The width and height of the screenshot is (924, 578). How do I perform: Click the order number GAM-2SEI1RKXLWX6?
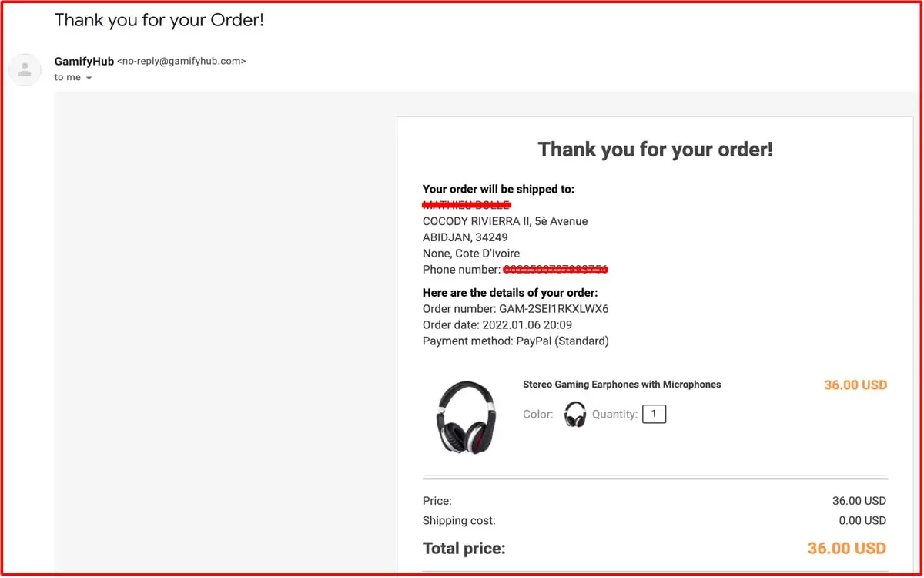pyautogui.click(x=554, y=309)
